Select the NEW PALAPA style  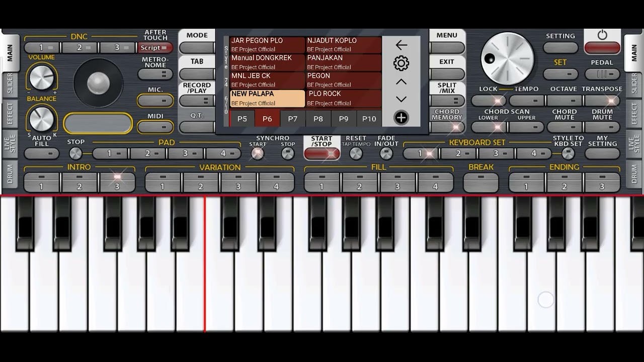[x=267, y=99]
